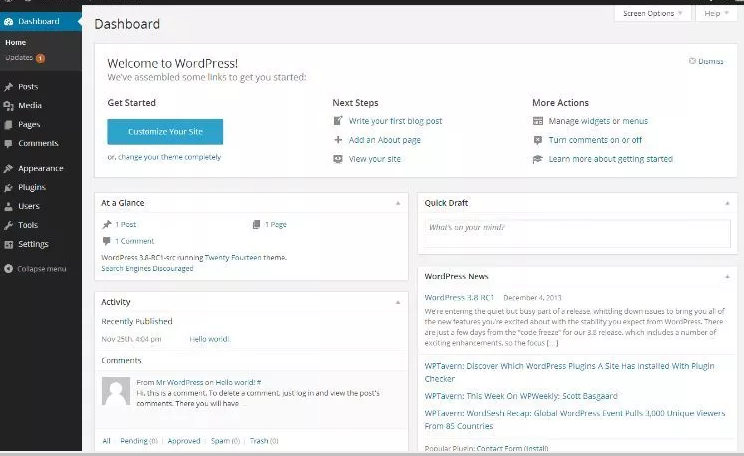Click Write your first blog post link
This screenshot has height=456, width=744.
coord(395,121)
